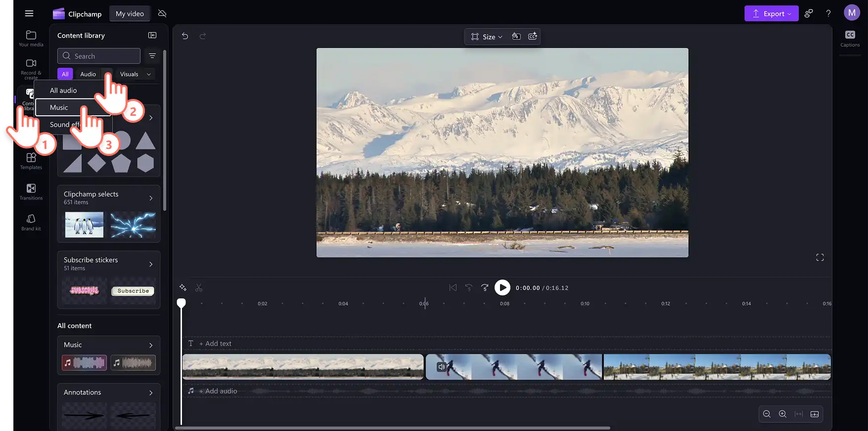The width and height of the screenshot is (868, 431).
Task: Click the Clipchamp logo
Action: [x=77, y=13]
